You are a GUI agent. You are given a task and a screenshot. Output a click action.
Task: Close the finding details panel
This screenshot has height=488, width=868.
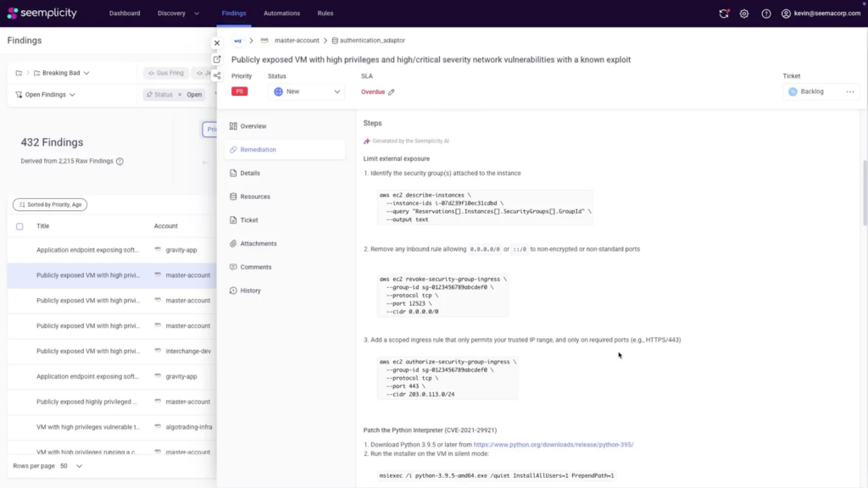(217, 42)
